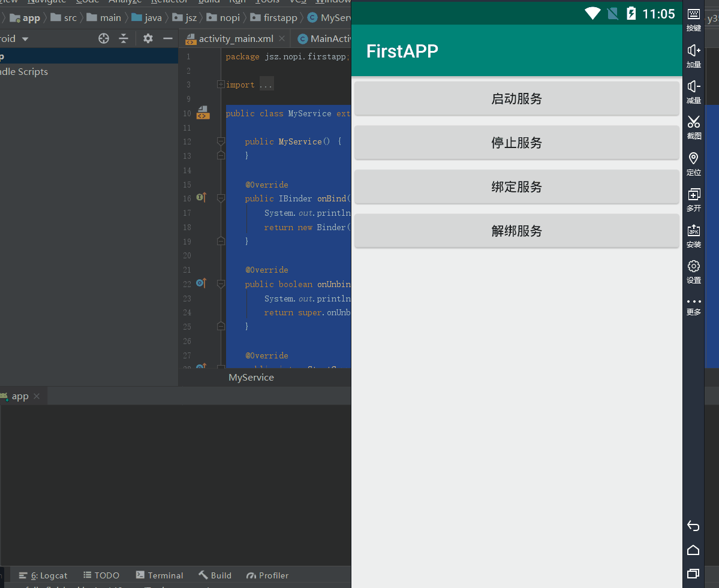Click the install APK icon

[x=693, y=231]
